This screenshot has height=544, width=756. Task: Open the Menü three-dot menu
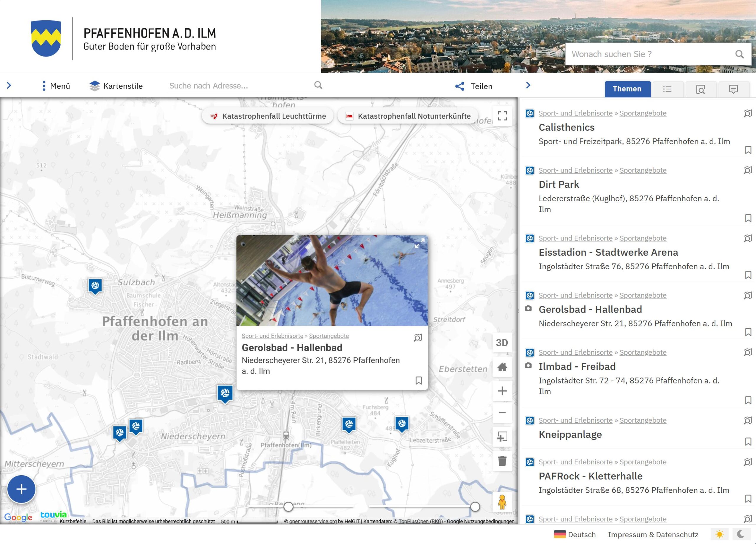click(x=44, y=86)
